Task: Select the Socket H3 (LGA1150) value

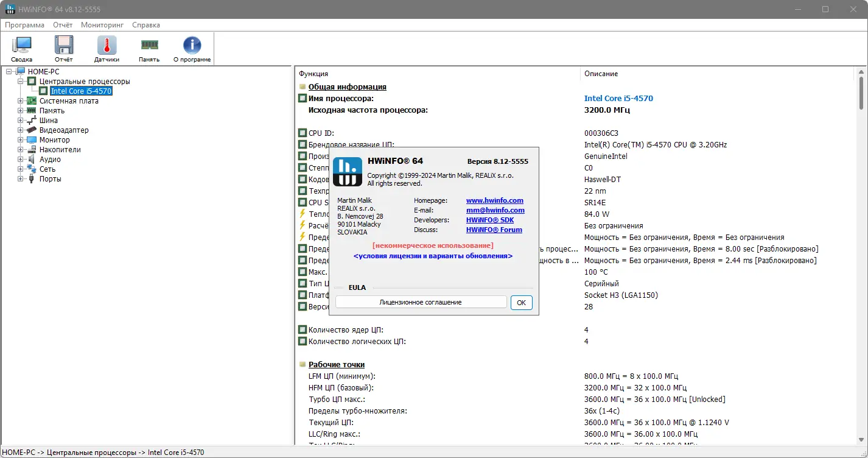Action: [x=621, y=295]
